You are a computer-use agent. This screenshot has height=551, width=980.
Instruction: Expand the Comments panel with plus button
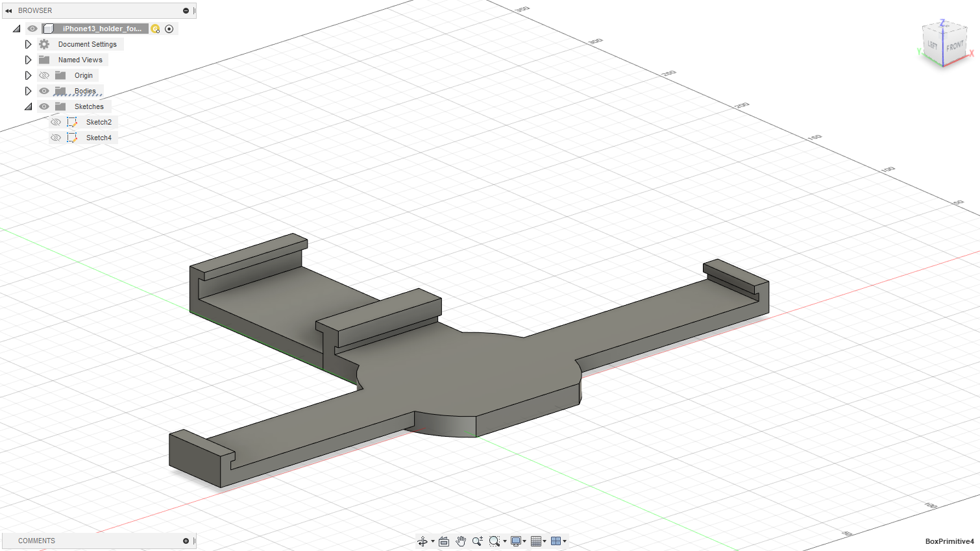(x=186, y=541)
